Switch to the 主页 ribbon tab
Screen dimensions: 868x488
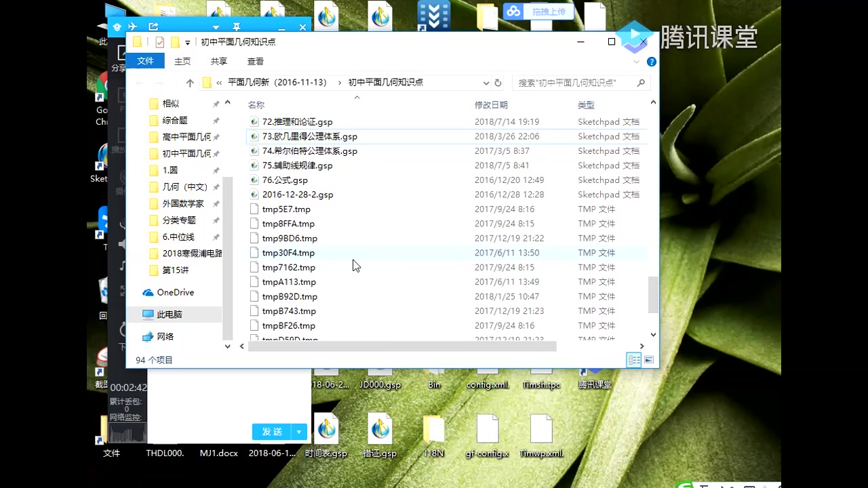coord(182,61)
